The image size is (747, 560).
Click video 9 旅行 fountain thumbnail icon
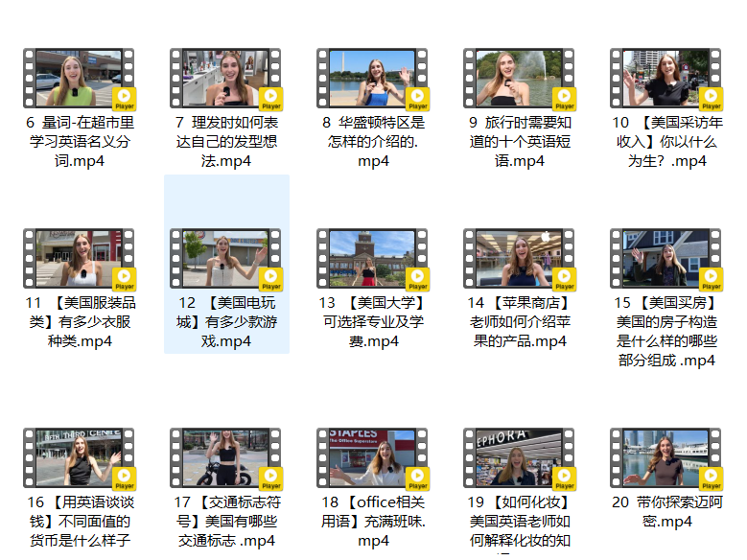[x=520, y=80]
